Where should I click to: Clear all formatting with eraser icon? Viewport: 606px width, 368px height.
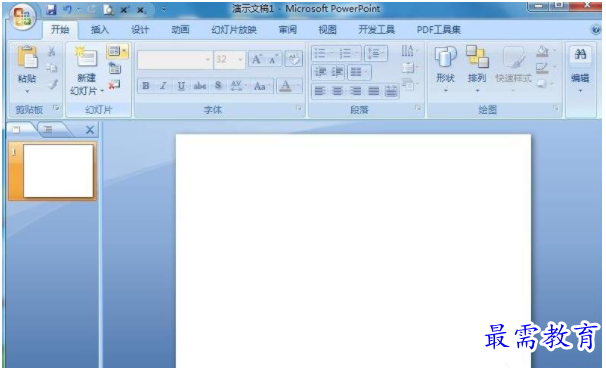293,59
